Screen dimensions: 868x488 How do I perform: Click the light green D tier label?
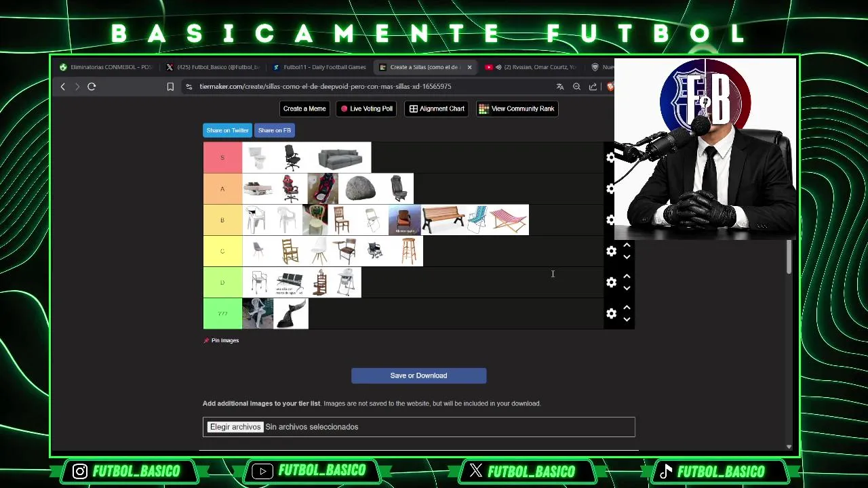click(x=222, y=283)
